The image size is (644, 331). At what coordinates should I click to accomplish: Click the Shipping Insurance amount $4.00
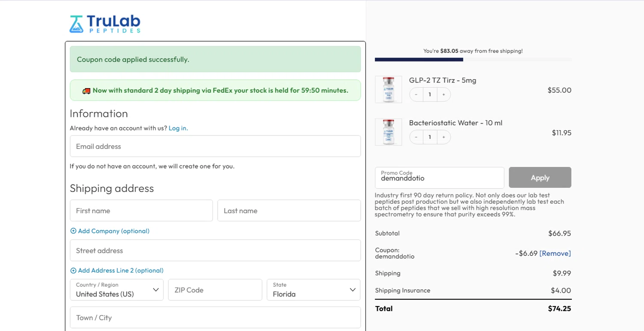click(x=561, y=291)
